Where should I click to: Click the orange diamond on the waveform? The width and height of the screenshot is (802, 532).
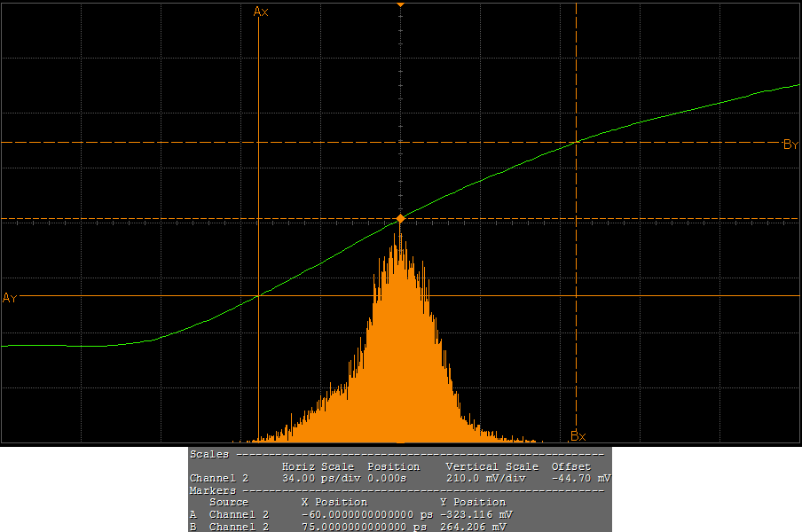coord(400,218)
